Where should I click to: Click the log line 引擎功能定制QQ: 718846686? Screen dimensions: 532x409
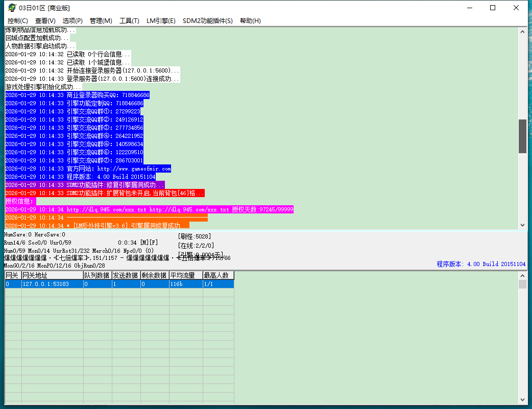75,103
